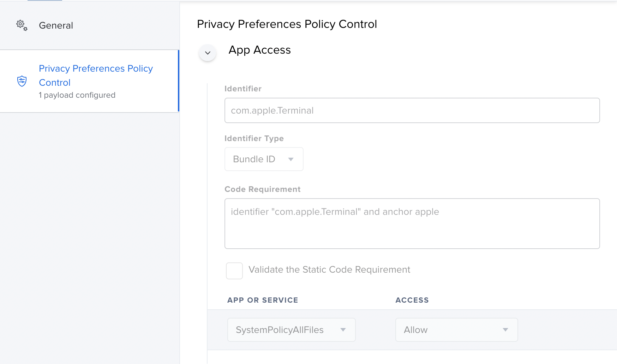
Task: Click the '1 payload configured' text
Action: tap(77, 95)
